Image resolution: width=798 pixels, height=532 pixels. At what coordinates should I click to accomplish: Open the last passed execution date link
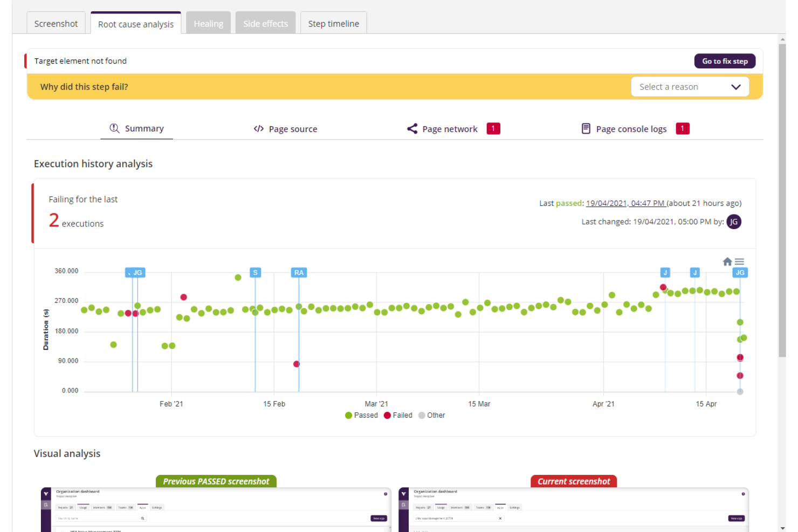pyautogui.click(x=624, y=203)
